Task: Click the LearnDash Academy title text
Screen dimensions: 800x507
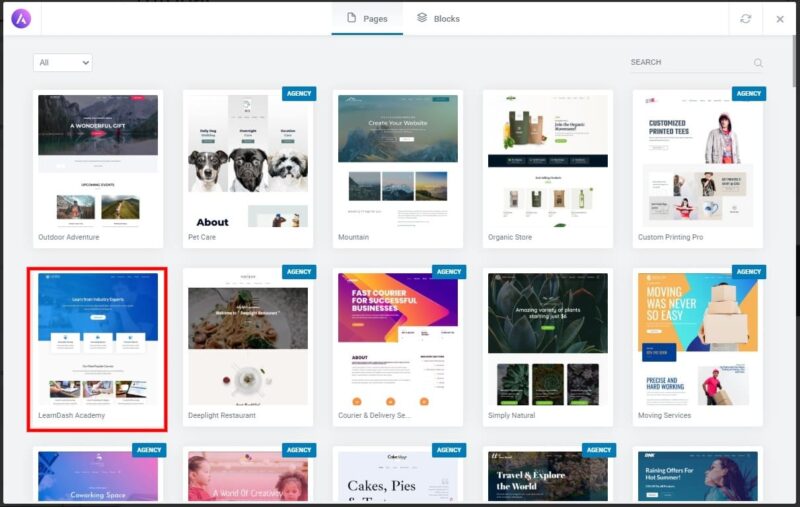Action: (71, 415)
